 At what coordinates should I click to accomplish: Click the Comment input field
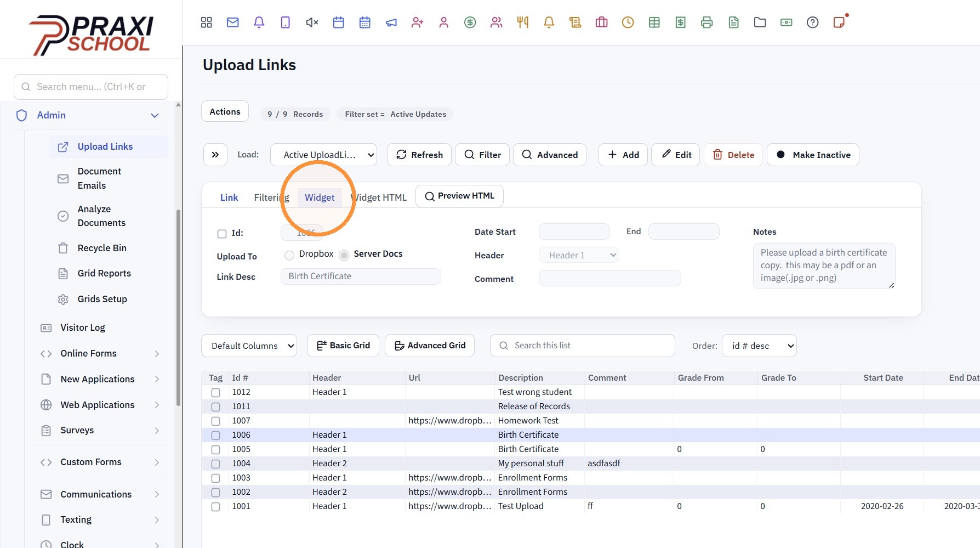click(x=610, y=278)
